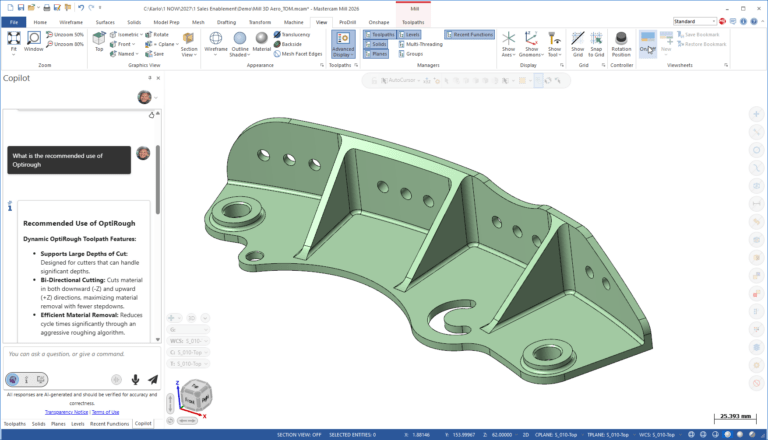Viewport: 768px width, 440px height.
Task: Enable Wireframe appearance mode
Action: click(x=215, y=40)
